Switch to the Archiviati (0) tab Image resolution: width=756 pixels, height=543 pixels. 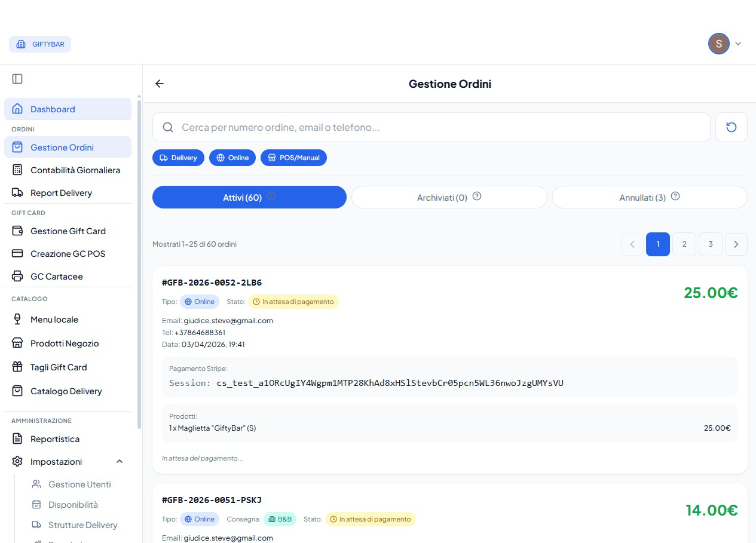(x=449, y=197)
